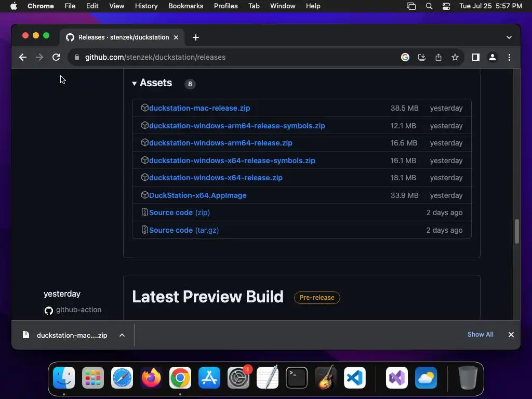The height and width of the screenshot is (399, 532).
Task: Open the Bookmarks menu
Action: (x=186, y=6)
